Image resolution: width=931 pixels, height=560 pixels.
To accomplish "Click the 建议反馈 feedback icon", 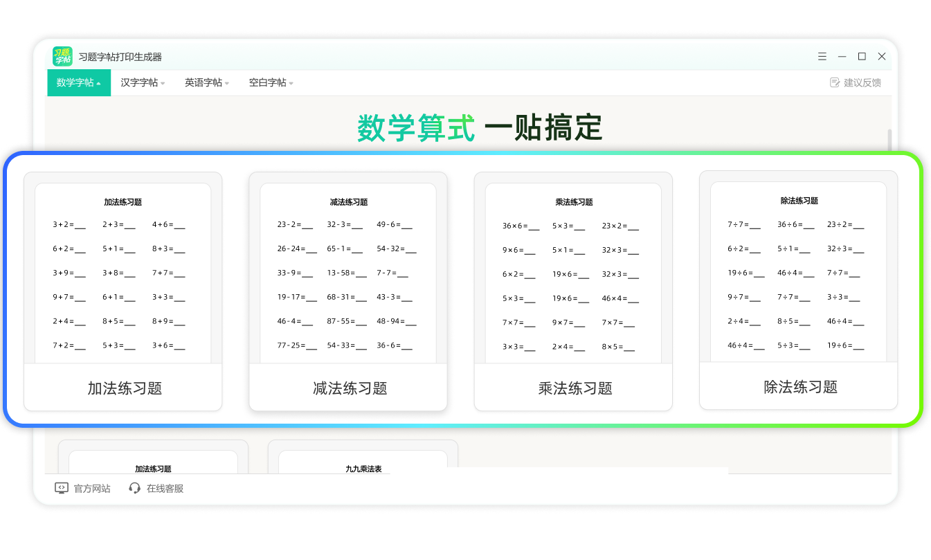I will 835,82.
